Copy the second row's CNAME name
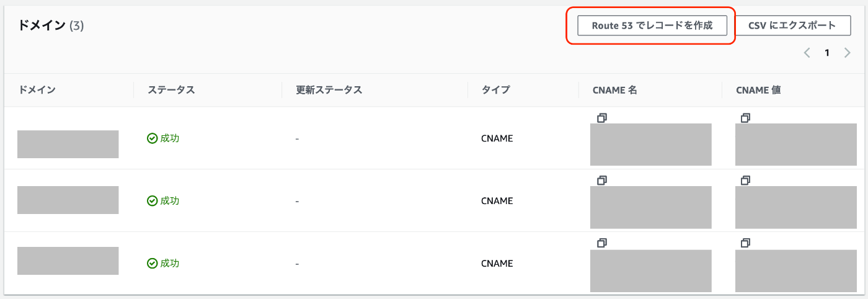The image size is (868, 299). click(601, 180)
